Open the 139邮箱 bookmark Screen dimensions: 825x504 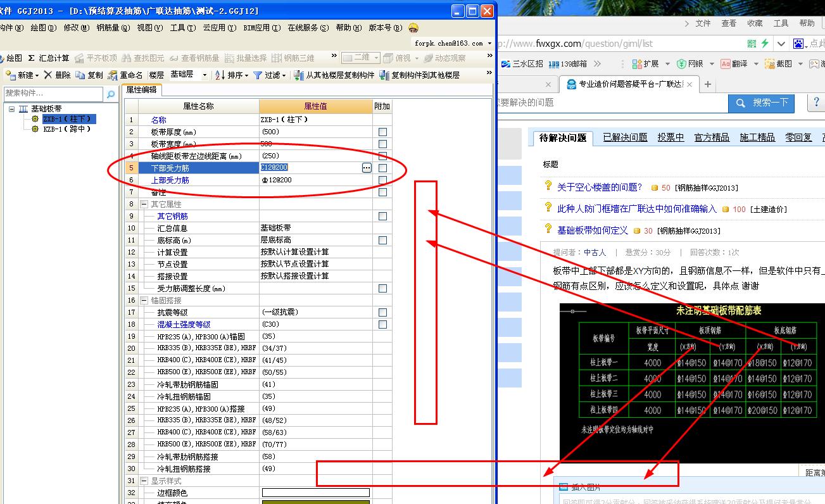567,63
